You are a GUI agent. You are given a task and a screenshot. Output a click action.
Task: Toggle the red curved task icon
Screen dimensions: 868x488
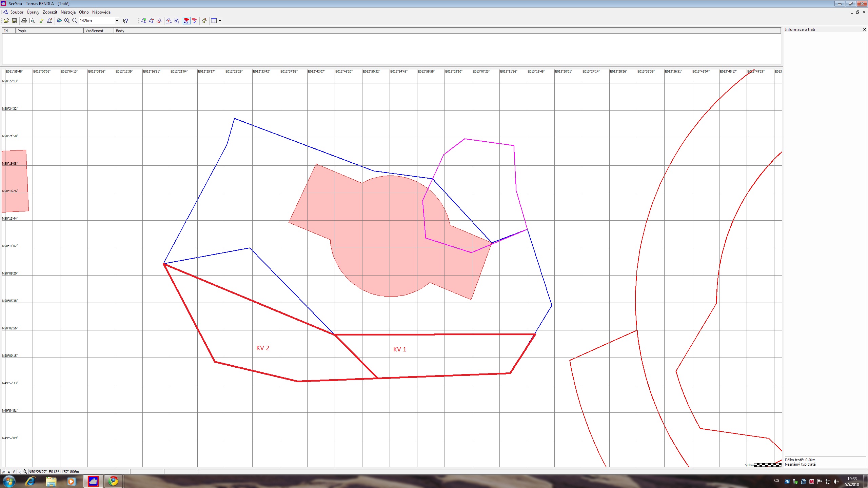tap(194, 21)
